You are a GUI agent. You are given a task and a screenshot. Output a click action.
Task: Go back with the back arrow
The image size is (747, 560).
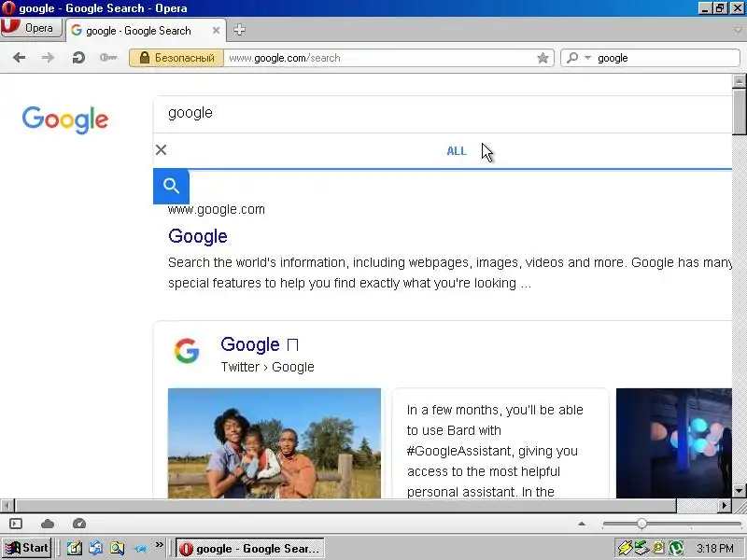click(19, 58)
